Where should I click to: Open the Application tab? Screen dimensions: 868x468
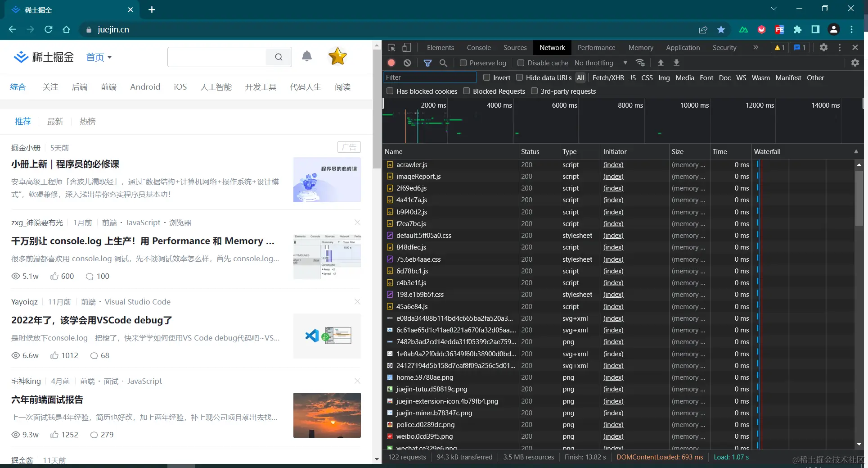[x=683, y=47]
